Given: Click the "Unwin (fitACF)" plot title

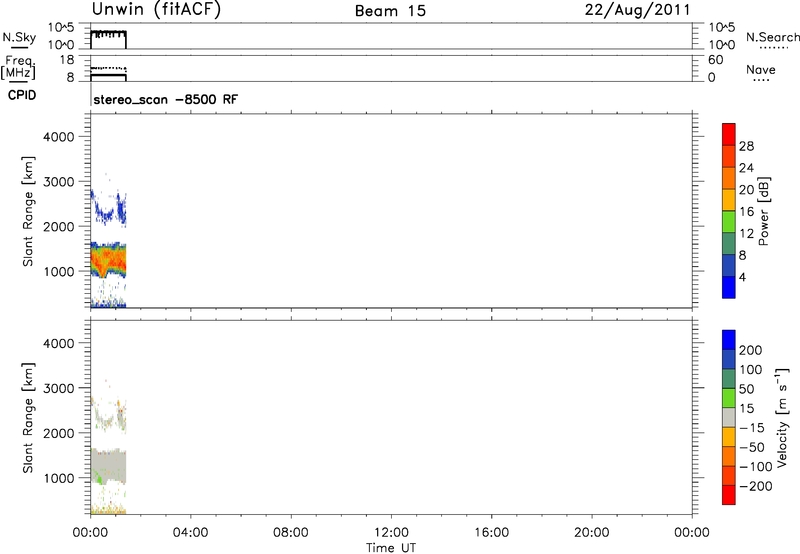Looking at the screenshot, I should coord(156,10).
